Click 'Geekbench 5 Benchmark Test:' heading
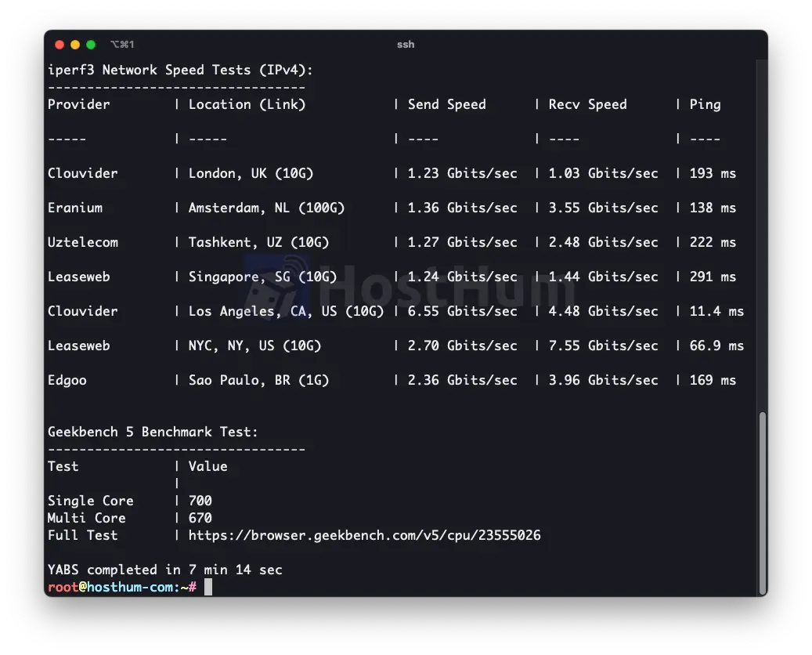Viewport: 812px width, 655px height. tap(153, 432)
